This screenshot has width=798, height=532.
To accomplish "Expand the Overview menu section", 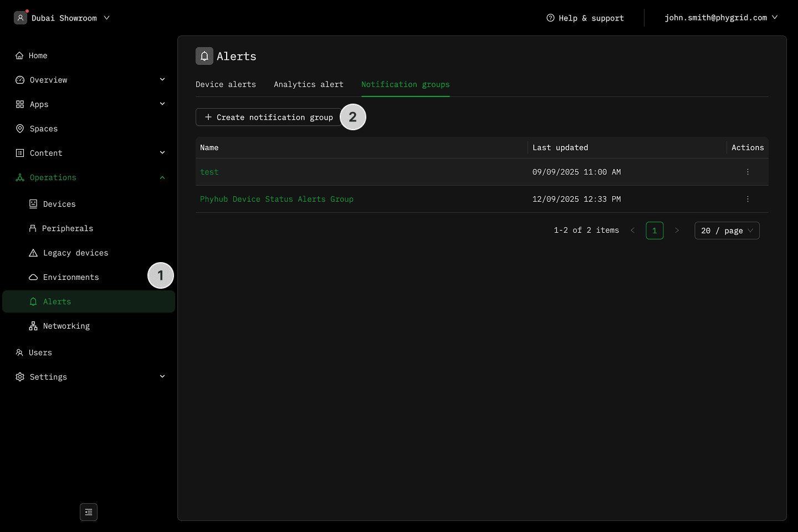I will [x=162, y=80].
